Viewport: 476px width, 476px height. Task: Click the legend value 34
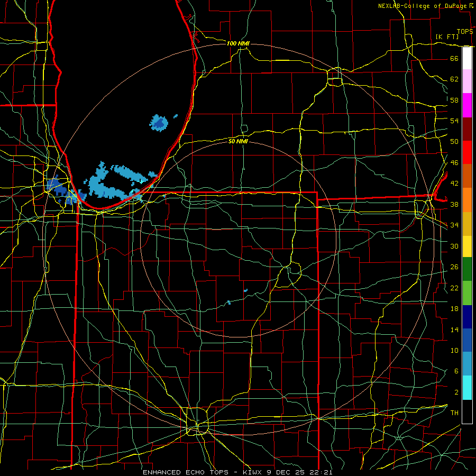tap(454, 225)
